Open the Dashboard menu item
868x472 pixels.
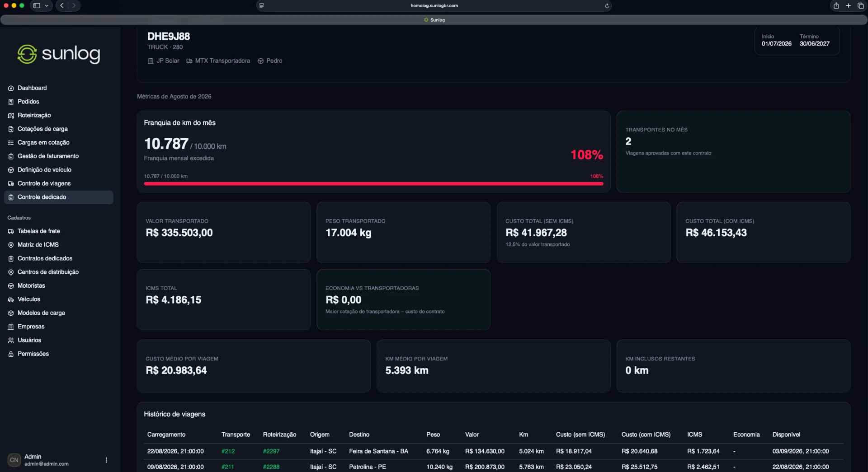pyautogui.click(x=58, y=88)
